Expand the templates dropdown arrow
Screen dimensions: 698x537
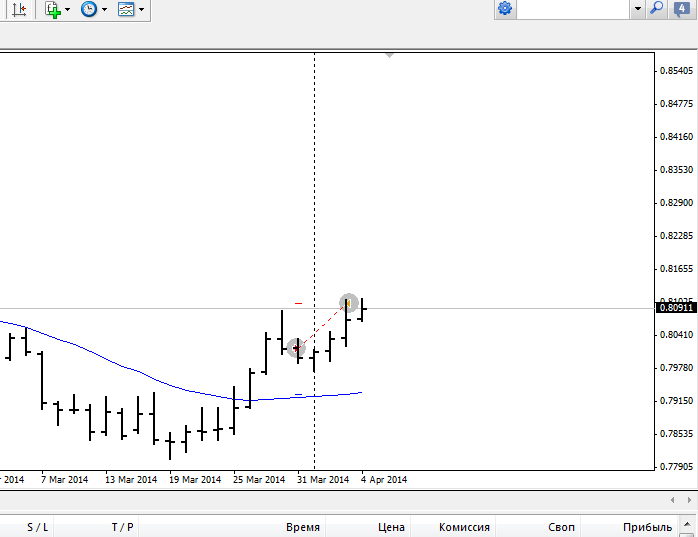141,10
